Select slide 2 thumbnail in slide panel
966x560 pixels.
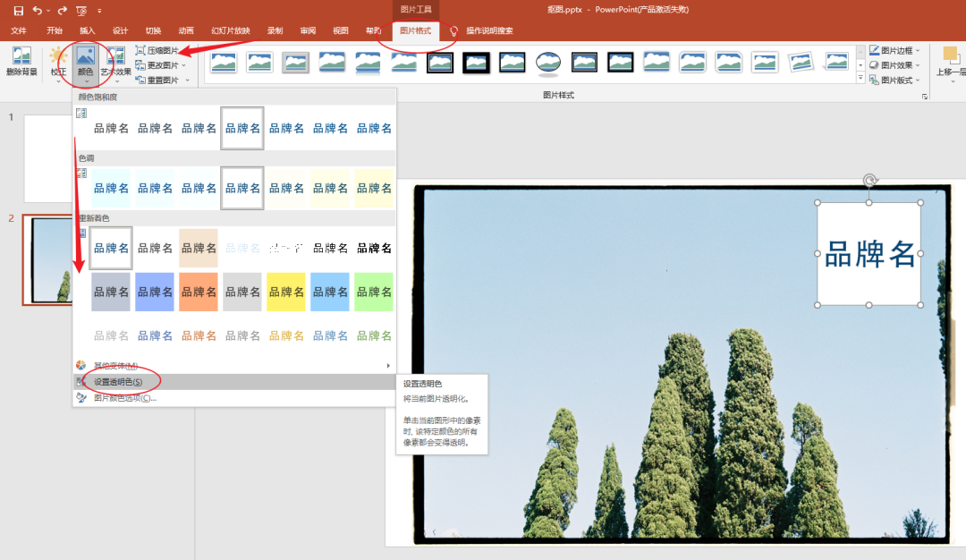point(48,259)
